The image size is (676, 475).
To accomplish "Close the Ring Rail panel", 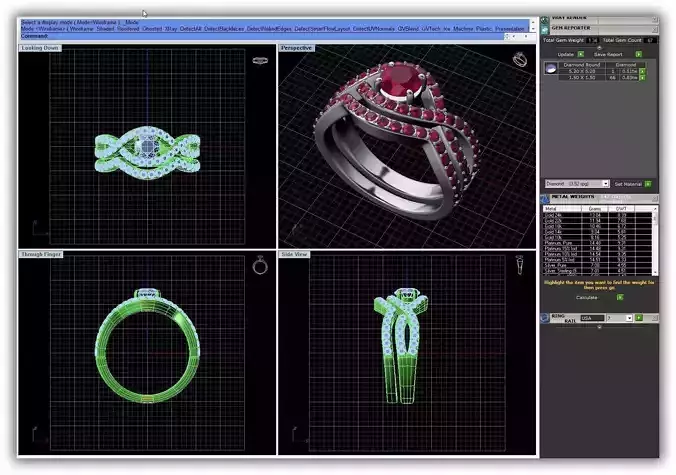I will click(x=654, y=318).
